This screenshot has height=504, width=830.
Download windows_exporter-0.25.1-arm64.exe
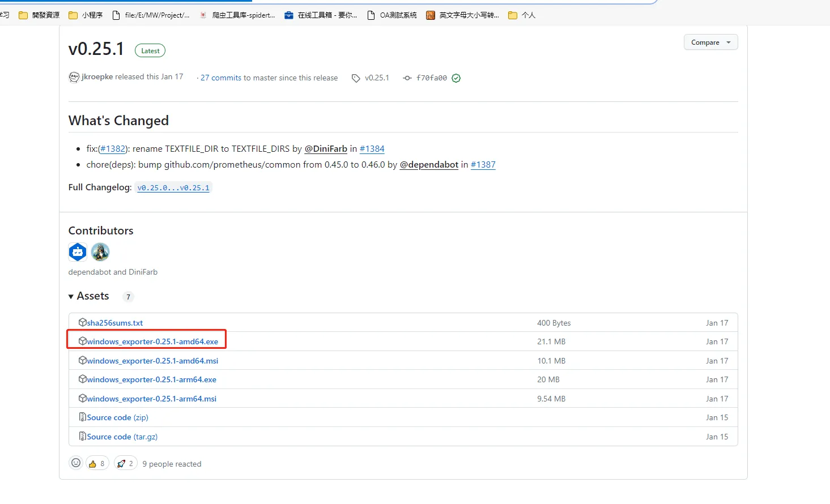pyautogui.click(x=152, y=379)
